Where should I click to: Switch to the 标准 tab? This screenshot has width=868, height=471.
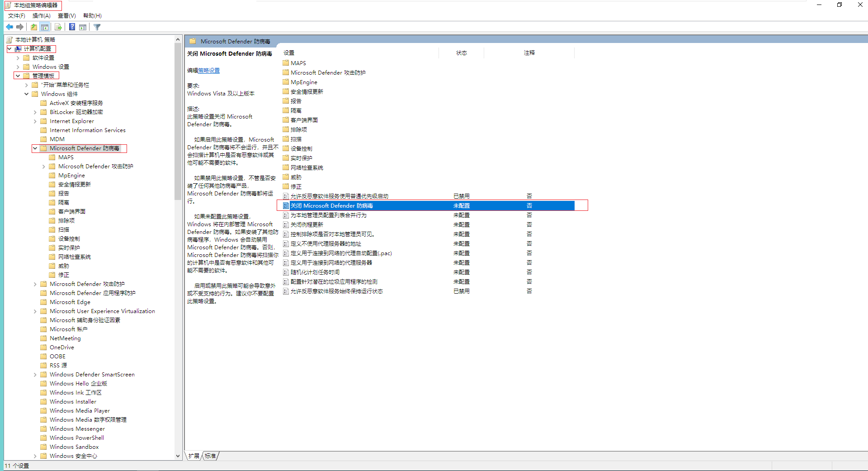[210, 456]
